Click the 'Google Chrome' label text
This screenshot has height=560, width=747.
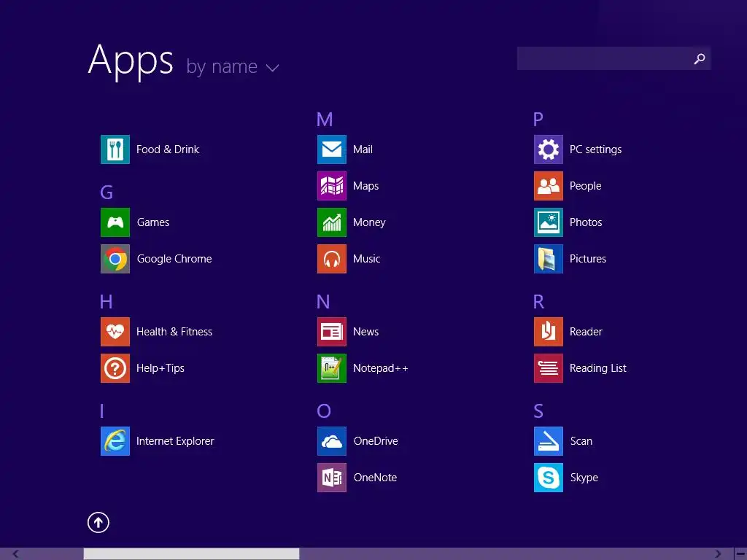(x=174, y=259)
